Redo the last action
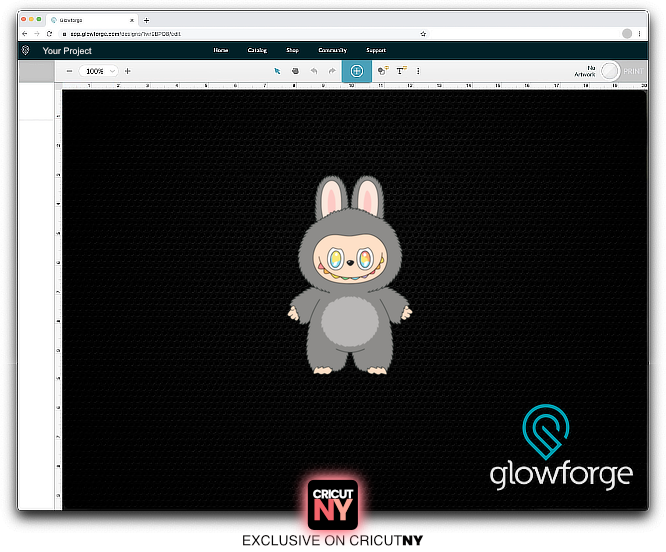The image size is (666, 552). point(332,71)
